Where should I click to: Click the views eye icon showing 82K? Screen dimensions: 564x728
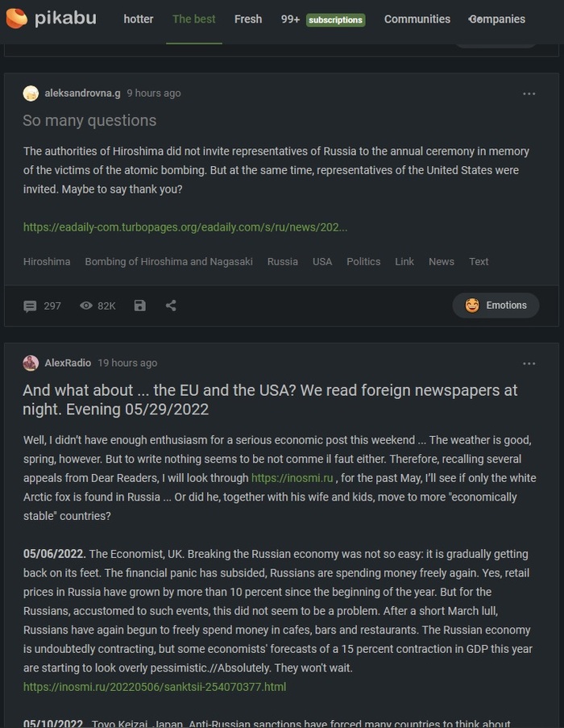86,306
